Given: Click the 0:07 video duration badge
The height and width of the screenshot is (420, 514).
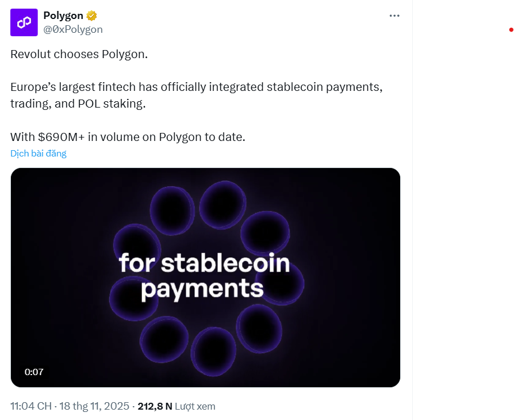Looking at the screenshot, I should 34,372.
